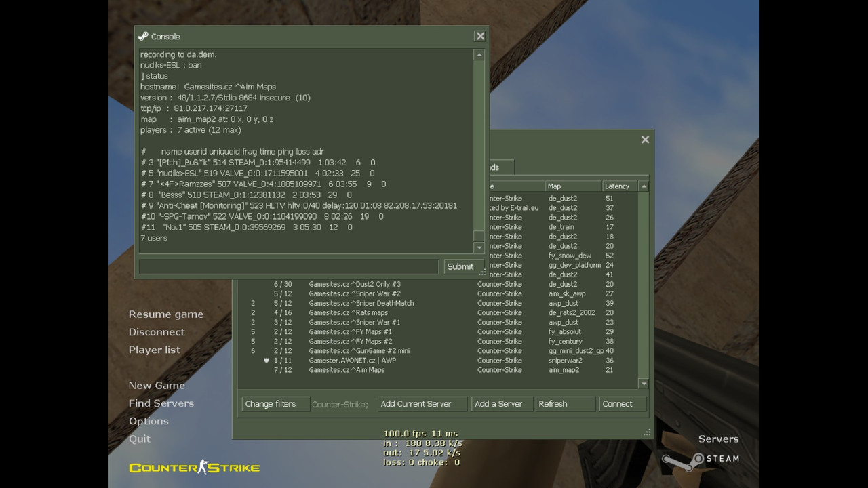Select the Gamesites.cz ^Dust2 Only #3 server
868x488 pixels.
[x=437, y=284]
